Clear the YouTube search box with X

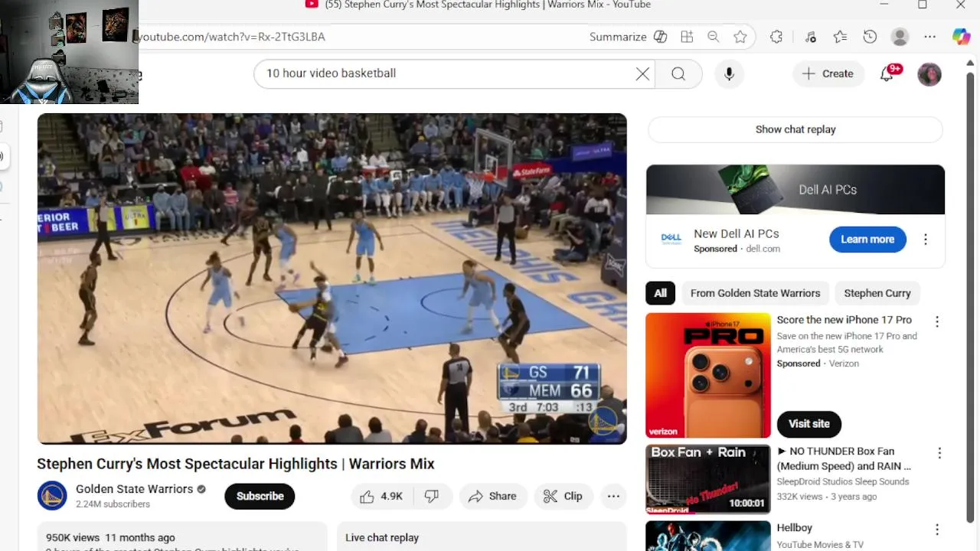click(642, 73)
